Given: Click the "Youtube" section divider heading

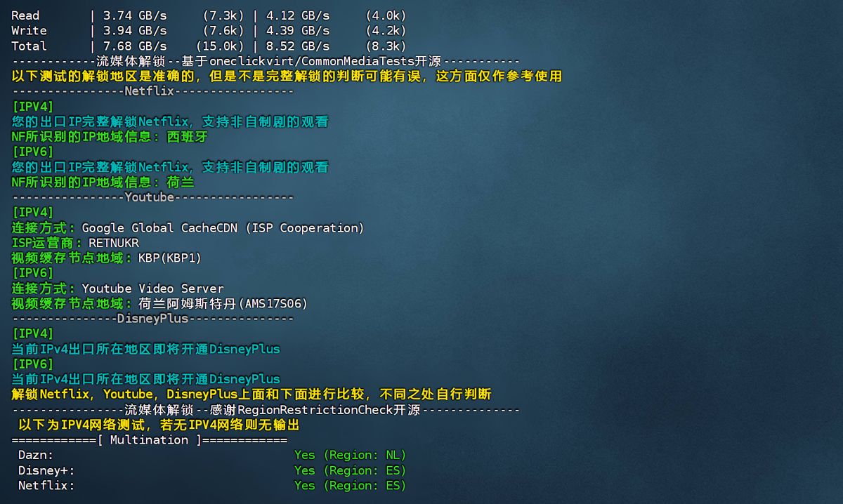Looking at the screenshot, I should tap(152, 197).
